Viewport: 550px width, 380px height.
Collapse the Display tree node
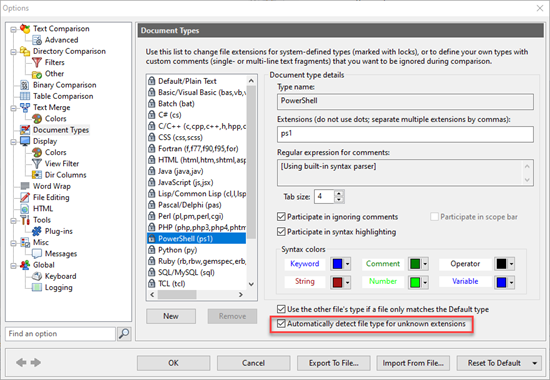point(13,142)
